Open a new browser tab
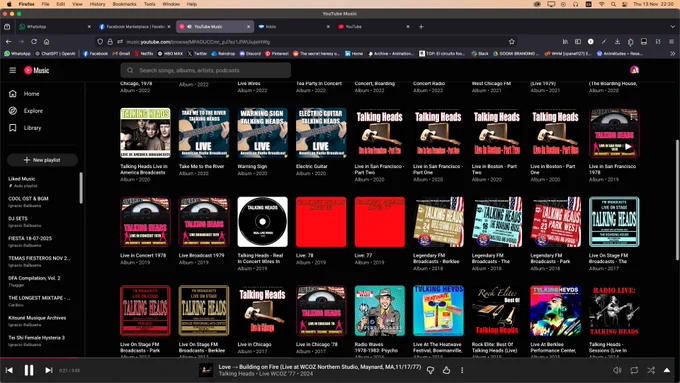 coord(421,26)
